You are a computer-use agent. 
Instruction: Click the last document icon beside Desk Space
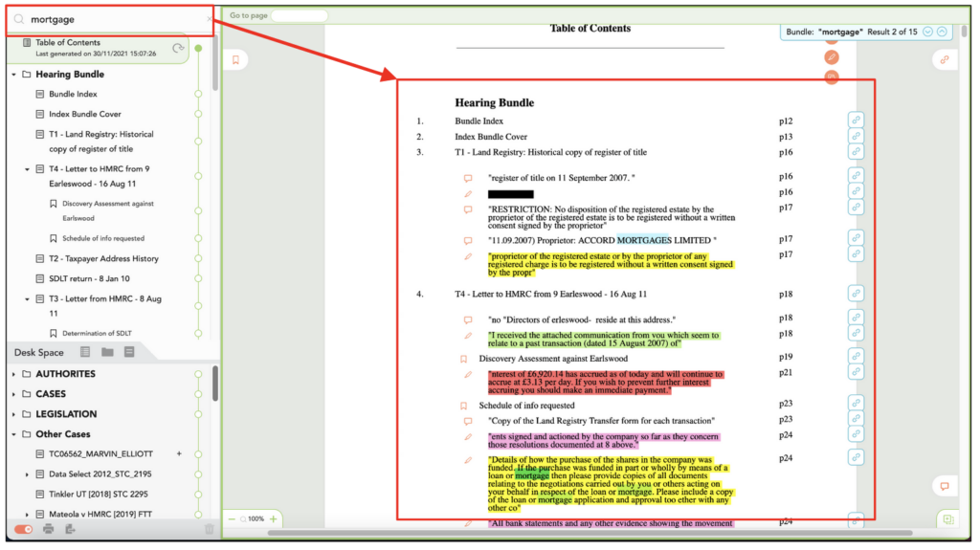[129, 352]
